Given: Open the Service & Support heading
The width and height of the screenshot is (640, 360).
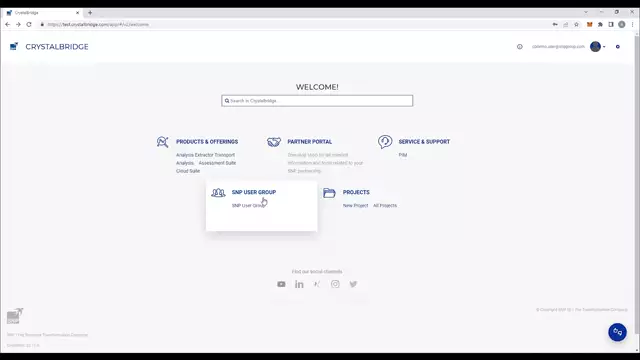Looking at the screenshot, I should (x=424, y=142).
